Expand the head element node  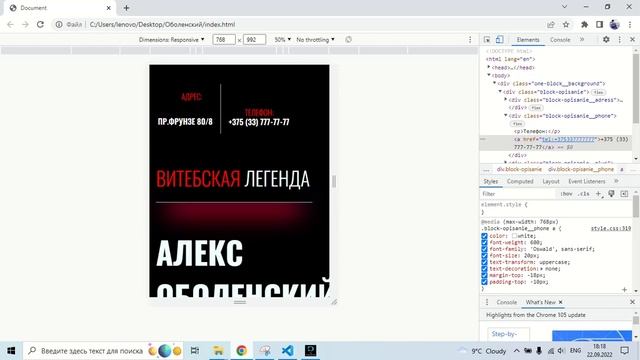[489, 67]
